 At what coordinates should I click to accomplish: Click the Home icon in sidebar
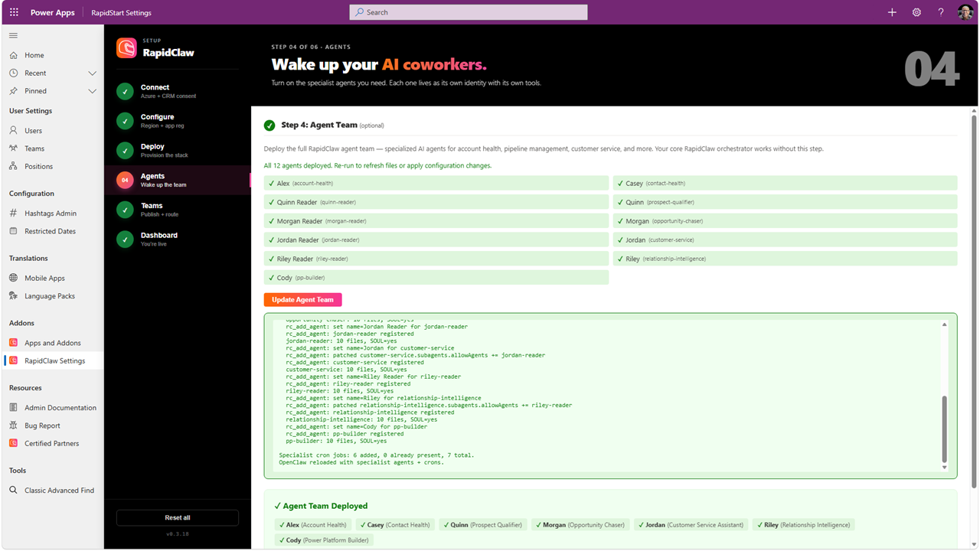coord(14,55)
